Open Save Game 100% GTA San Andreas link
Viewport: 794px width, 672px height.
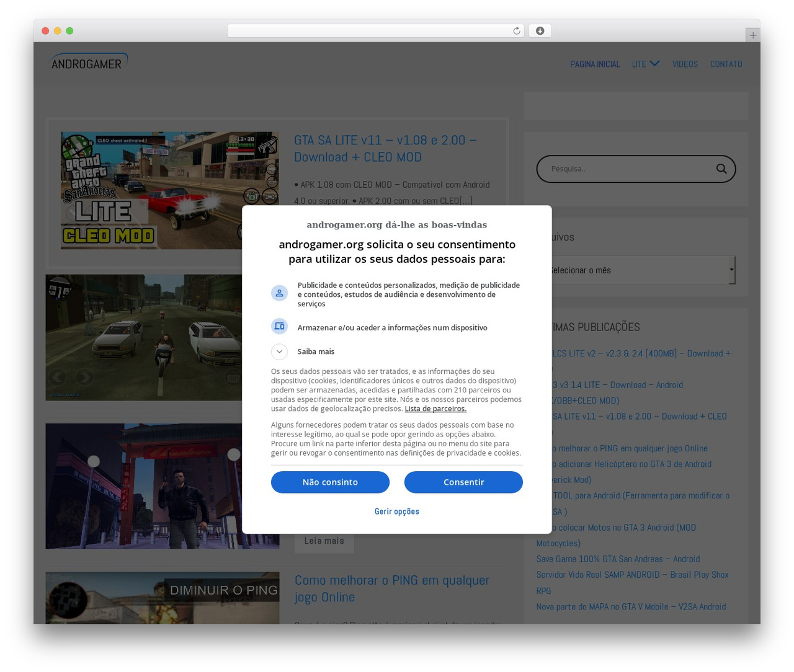[x=618, y=559]
